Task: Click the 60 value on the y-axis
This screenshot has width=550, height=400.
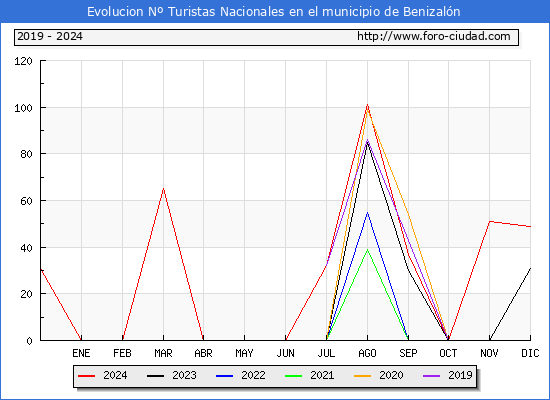Action: pos(26,201)
